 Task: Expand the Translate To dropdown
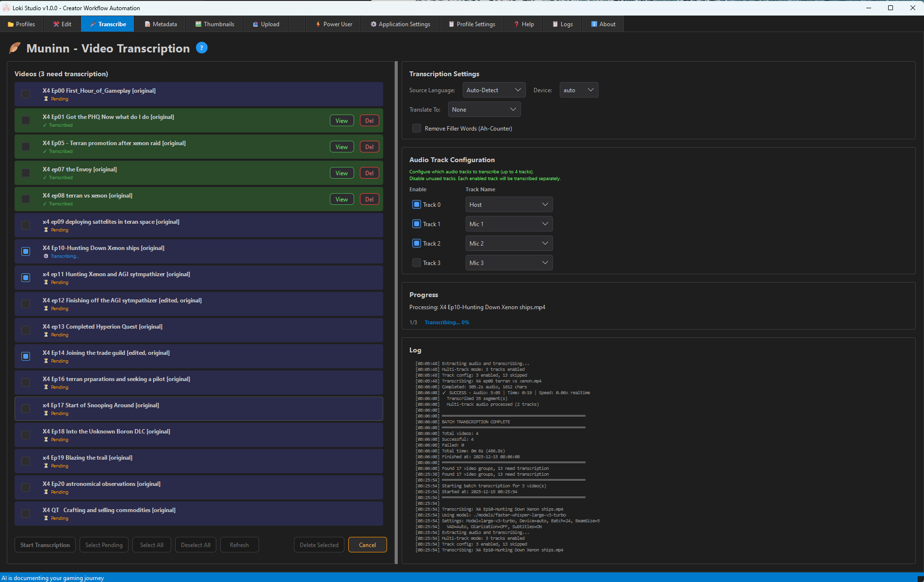pos(484,110)
